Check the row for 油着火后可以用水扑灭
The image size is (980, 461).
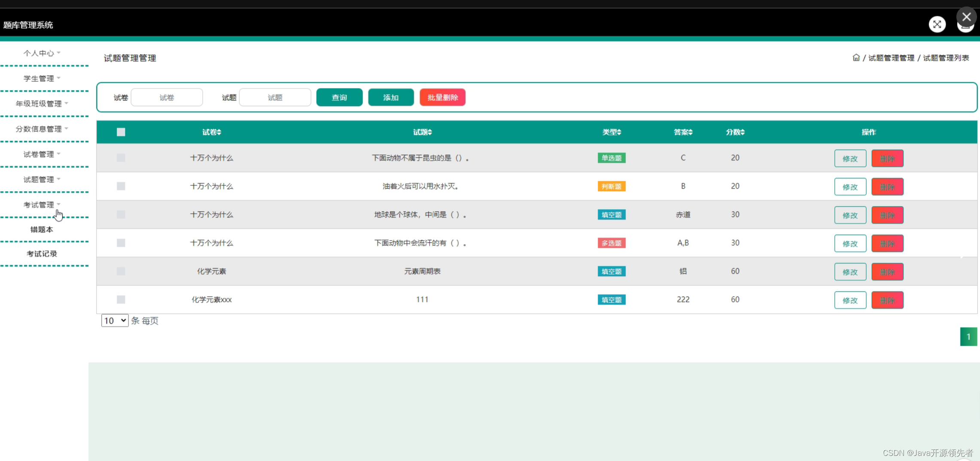pyautogui.click(x=121, y=186)
